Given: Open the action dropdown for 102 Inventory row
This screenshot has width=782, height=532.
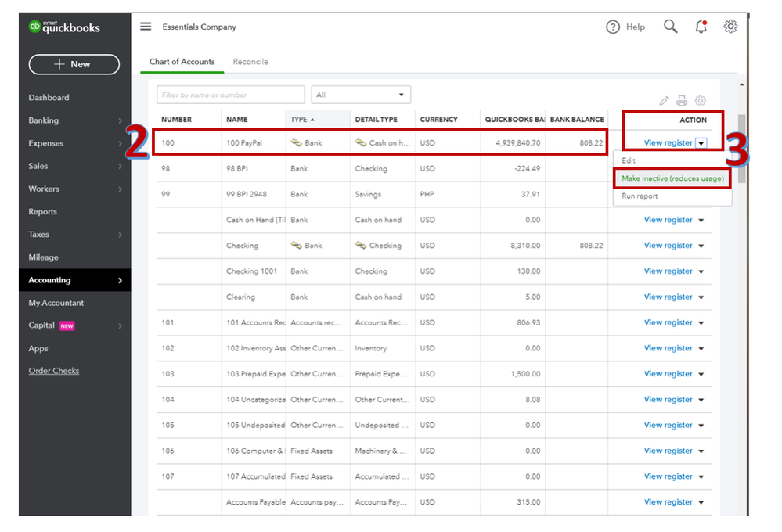Looking at the screenshot, I should click(701, 348).
